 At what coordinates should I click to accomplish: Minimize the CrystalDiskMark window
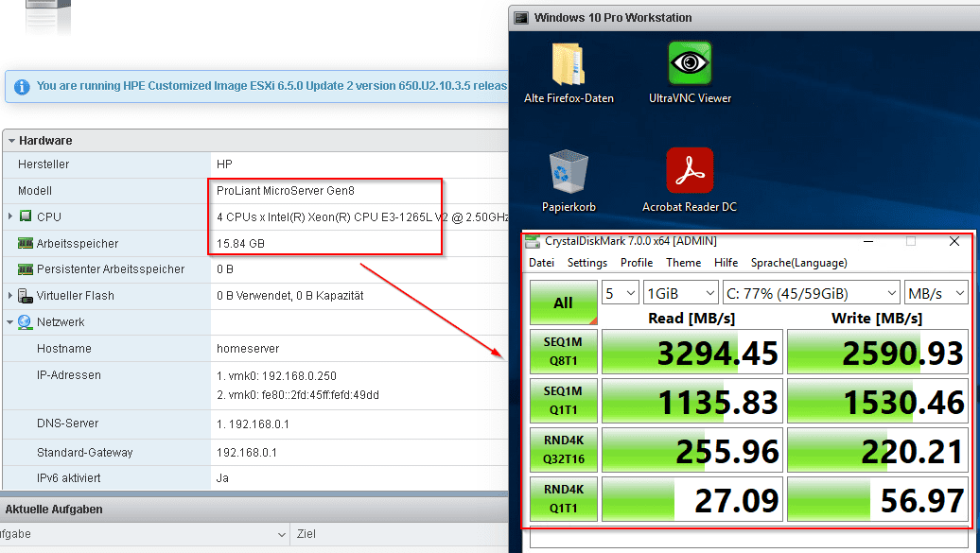click(868, 241)
